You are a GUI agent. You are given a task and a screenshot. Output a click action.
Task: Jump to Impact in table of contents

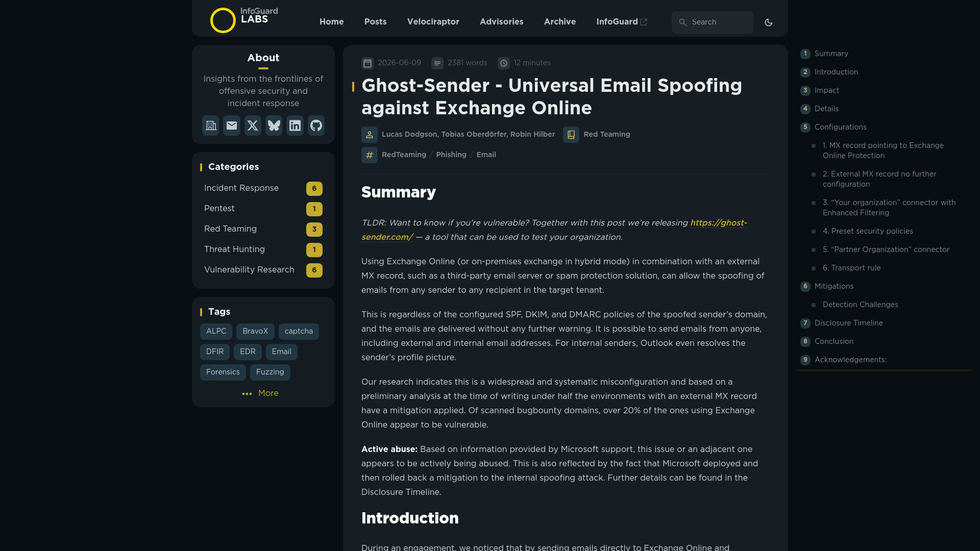(827, 90)
